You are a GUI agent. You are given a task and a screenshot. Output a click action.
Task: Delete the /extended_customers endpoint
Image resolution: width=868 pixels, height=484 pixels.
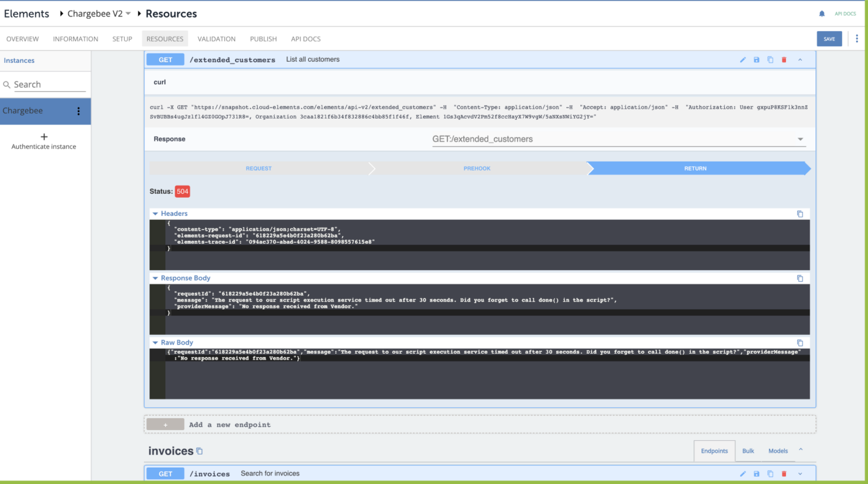[784, 60]
